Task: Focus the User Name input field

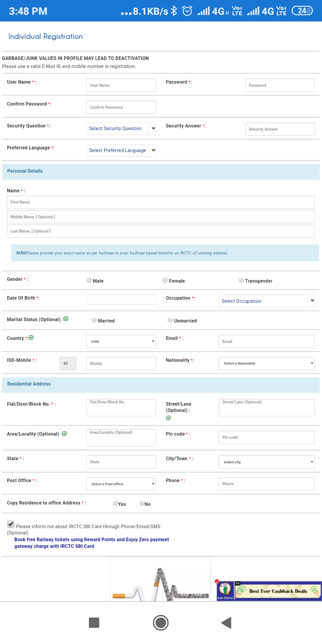Action: click(x=121, y=85)
